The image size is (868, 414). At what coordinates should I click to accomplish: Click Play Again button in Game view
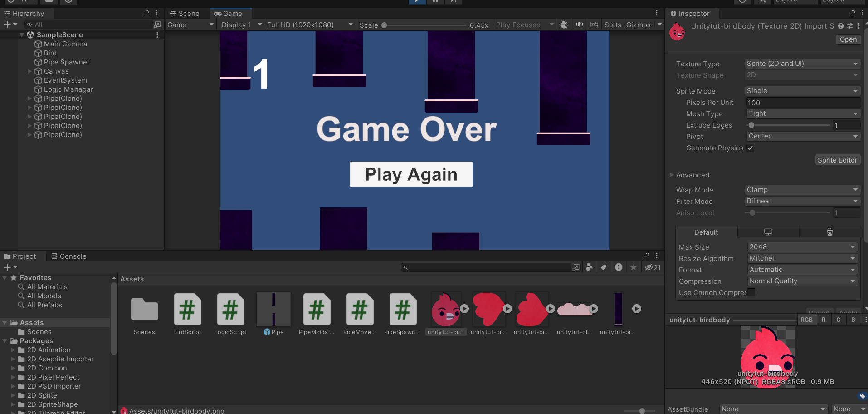411,174
